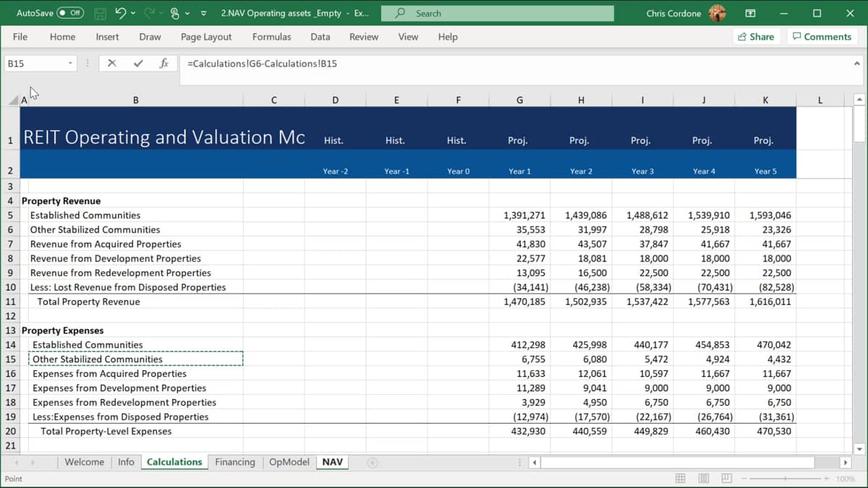This screenshot has height=488, width=868.
Task: Click the Select All corner triangle
Action: tap(13, 100)
